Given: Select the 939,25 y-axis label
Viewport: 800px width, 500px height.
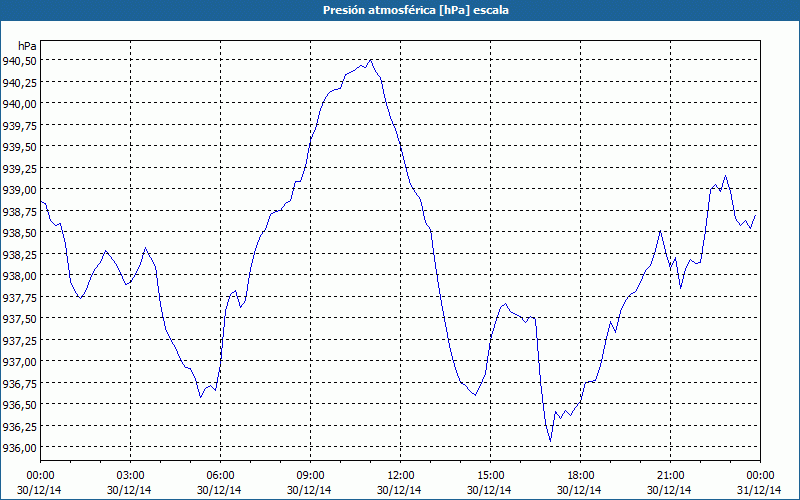Looking at the screenshot, I should tap(19, 168).
